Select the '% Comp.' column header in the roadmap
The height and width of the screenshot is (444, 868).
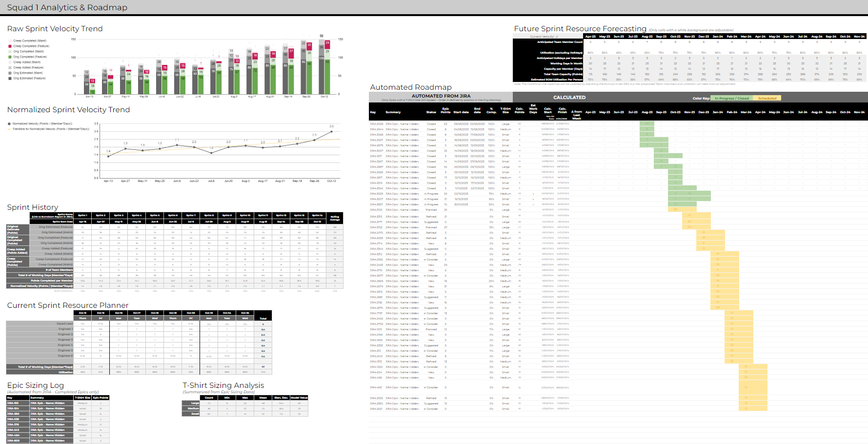491,110
